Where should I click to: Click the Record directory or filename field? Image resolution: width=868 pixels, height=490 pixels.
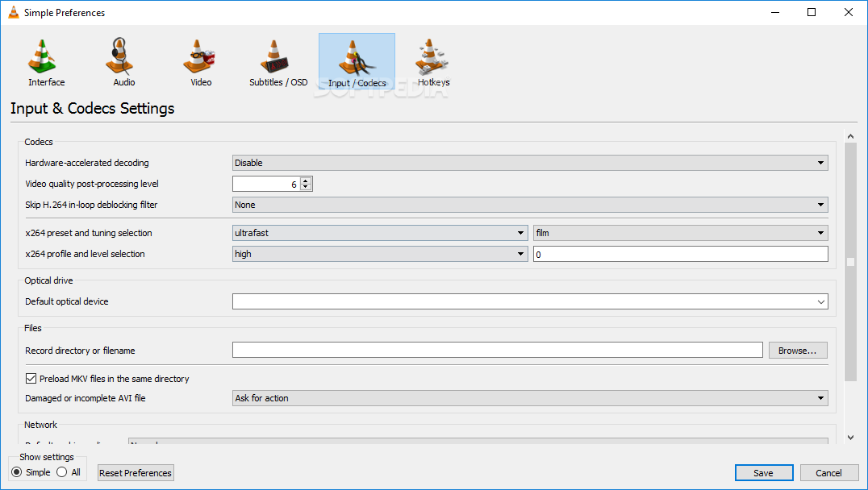point(497,350)
